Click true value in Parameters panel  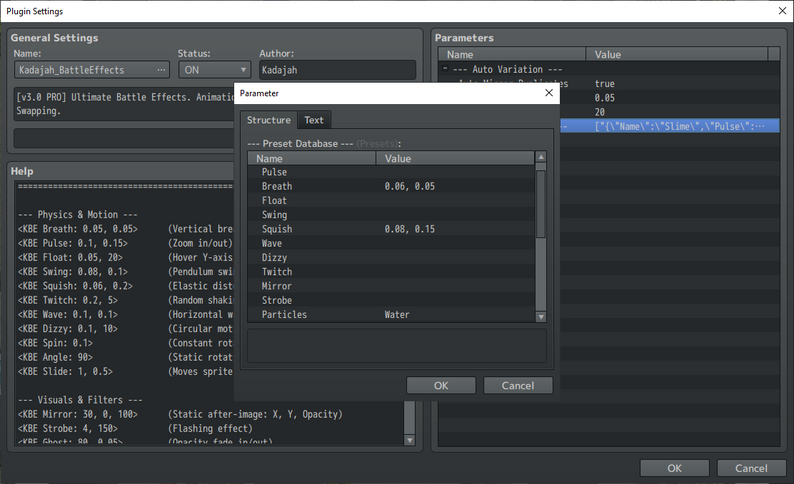605,84
